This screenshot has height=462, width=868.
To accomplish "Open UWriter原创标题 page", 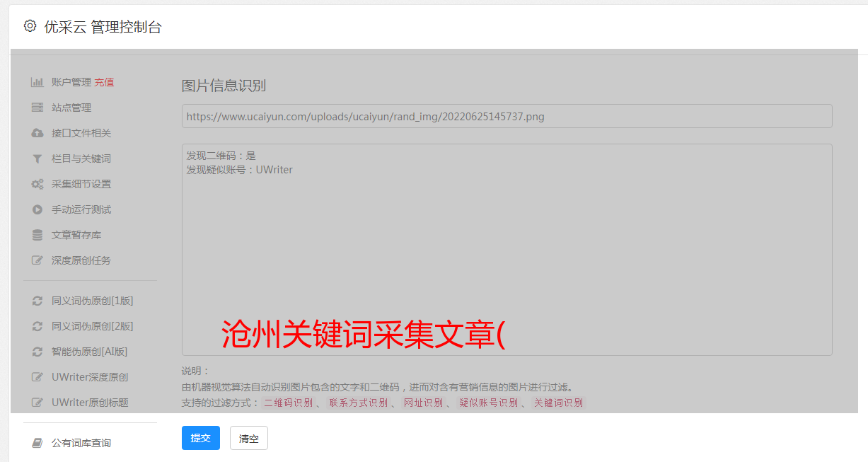I will click(x=90, y=403).
